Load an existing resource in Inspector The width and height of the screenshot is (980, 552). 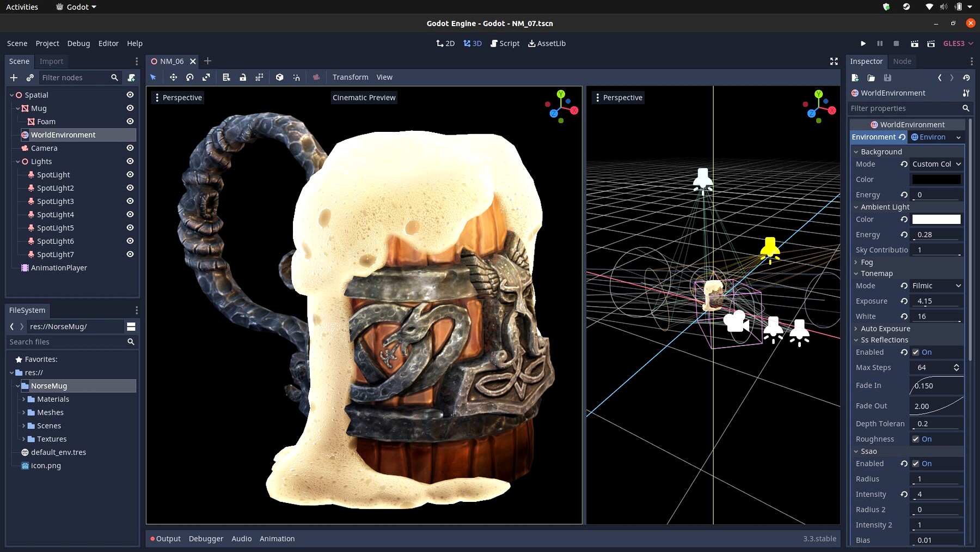pos(871,78)
